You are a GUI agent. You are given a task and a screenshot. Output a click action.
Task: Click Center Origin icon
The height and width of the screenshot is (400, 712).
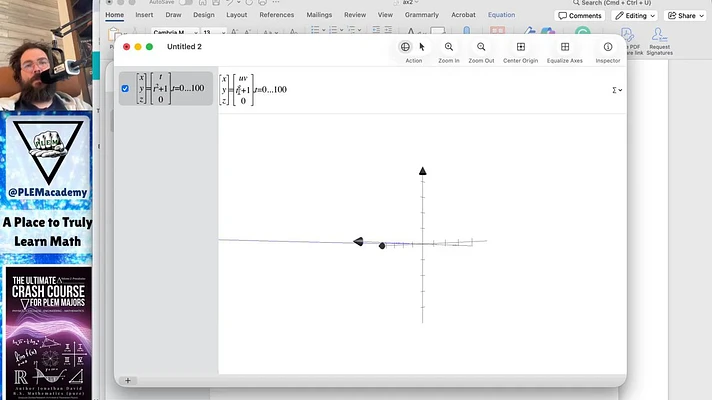tap(521, 47)
